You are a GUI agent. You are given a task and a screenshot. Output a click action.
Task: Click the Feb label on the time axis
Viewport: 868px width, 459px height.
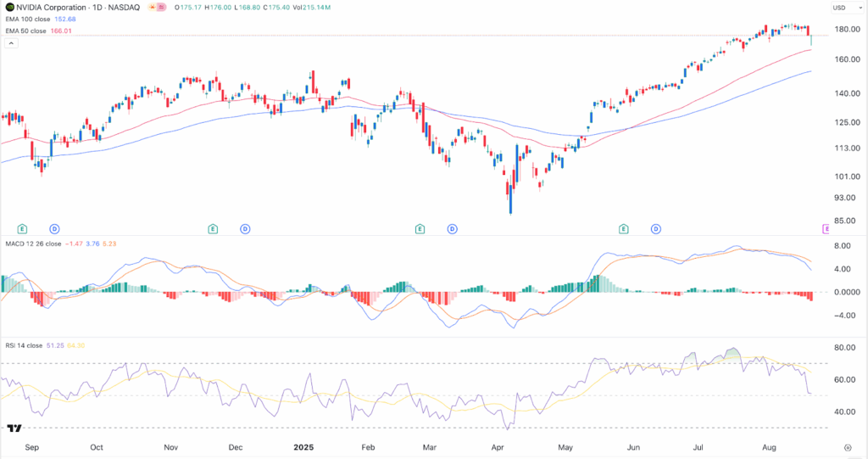pos(368,447)
